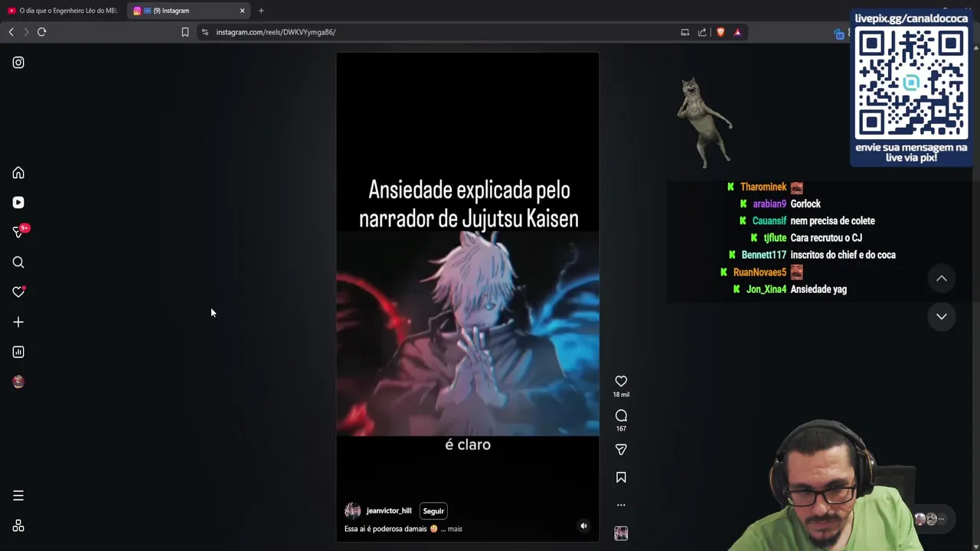Click the like count '18 mil'
The height and width of the screenshot is (551, 980).
pos(621,395)
